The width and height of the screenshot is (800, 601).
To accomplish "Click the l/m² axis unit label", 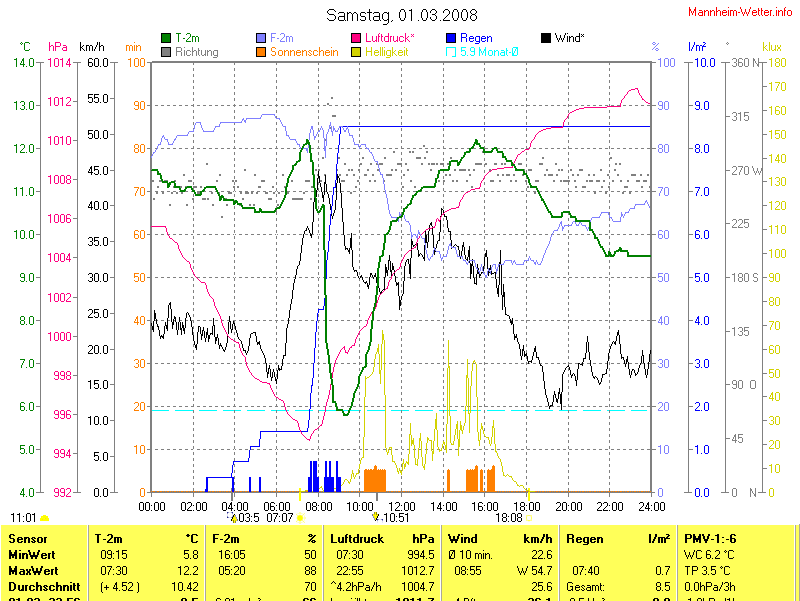I will [697, 47].
